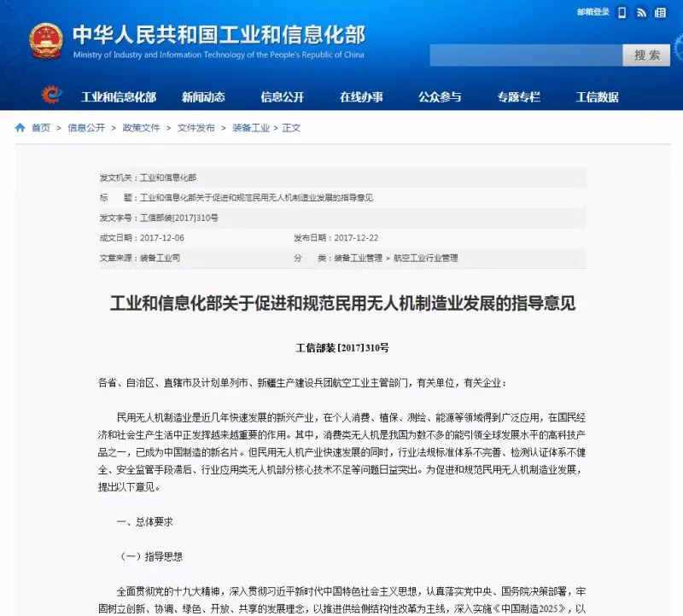Click the orange gear e-logo in navbar
Image resolution: width=683 pixels, height=616 pixels.
pyautogui.click(x=52, y=95)
